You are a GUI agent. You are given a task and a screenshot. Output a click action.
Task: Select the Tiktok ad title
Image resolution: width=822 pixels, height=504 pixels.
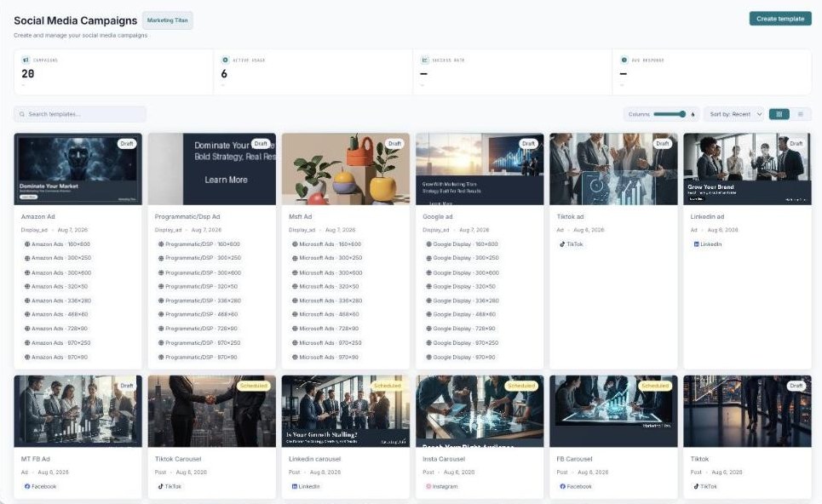[570, 216]
